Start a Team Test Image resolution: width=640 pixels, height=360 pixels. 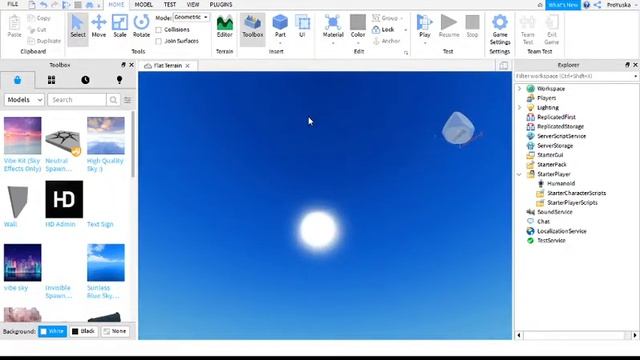point(528,30)
